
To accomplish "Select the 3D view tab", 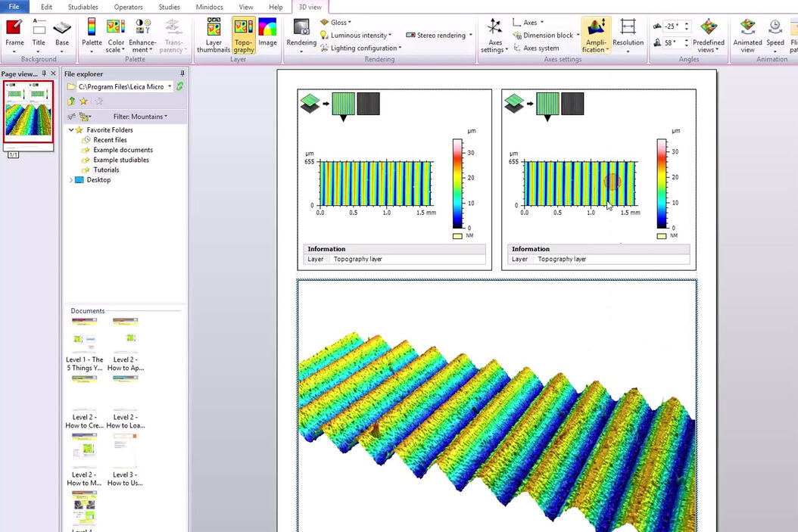I will tap(310, 7).
